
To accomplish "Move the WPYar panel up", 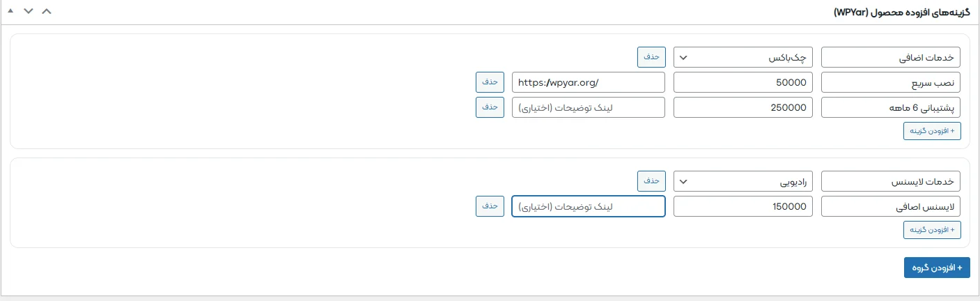I will click(x=46, y=12).
